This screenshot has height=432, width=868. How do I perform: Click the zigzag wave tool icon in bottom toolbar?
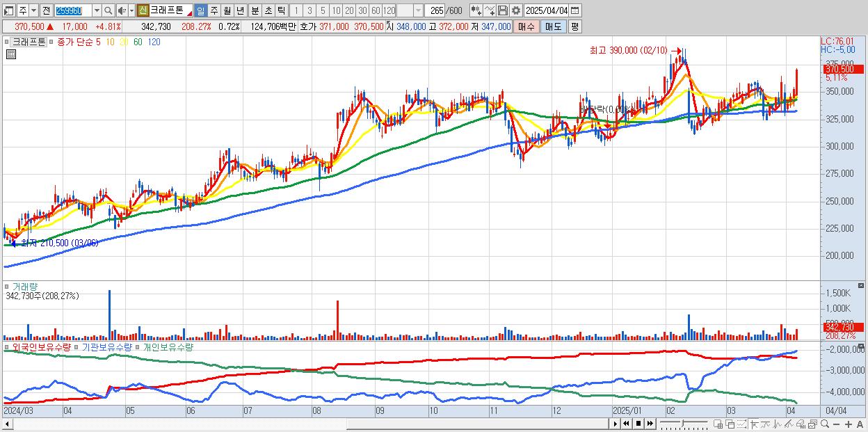(777, 424)
